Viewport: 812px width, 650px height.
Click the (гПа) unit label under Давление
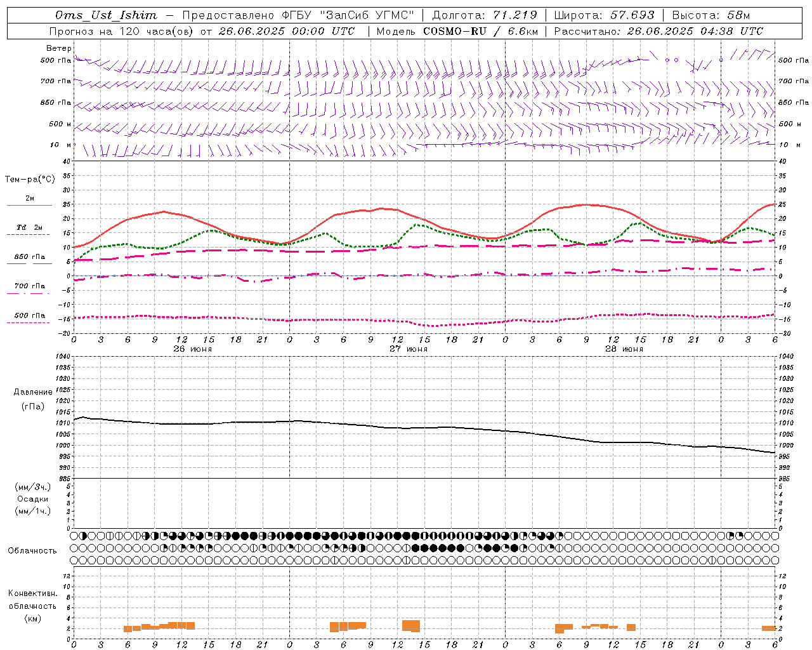(x=33, y=406)
